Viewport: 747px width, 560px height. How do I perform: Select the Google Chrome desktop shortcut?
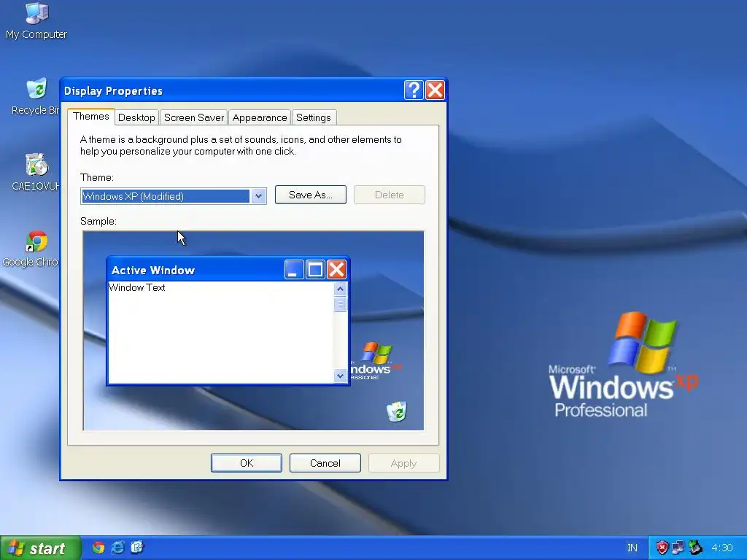coord(31,249)
